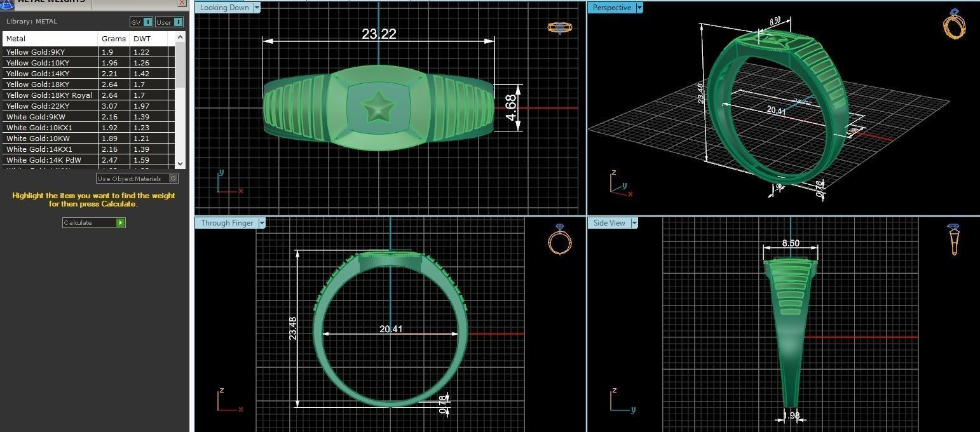Toggle Use Object Materials option
This screenshot has width=980, height=432.
[137, 179]
